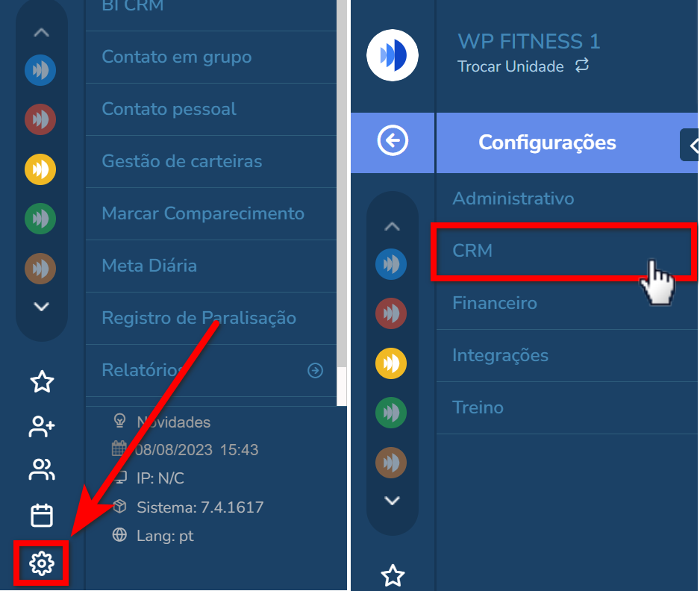
Task: Open the people group icon
Action: point(42,469)
